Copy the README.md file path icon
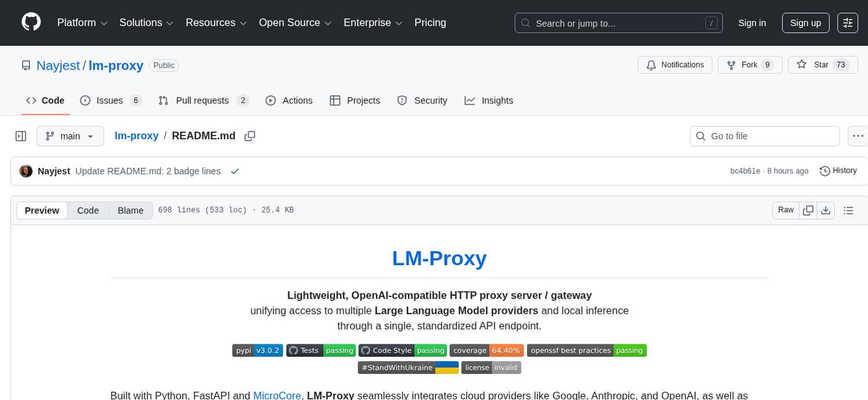 click(x=250, y=136)
